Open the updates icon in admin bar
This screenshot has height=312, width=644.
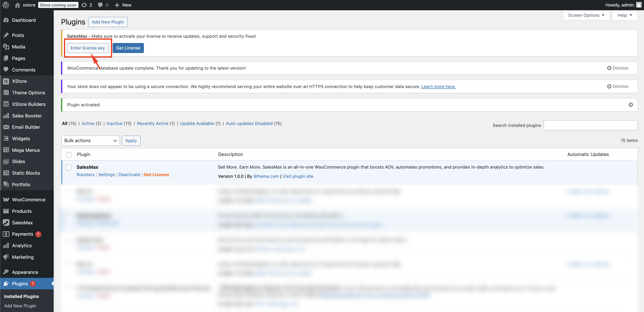pyautogui.click(x=84, y=5)
